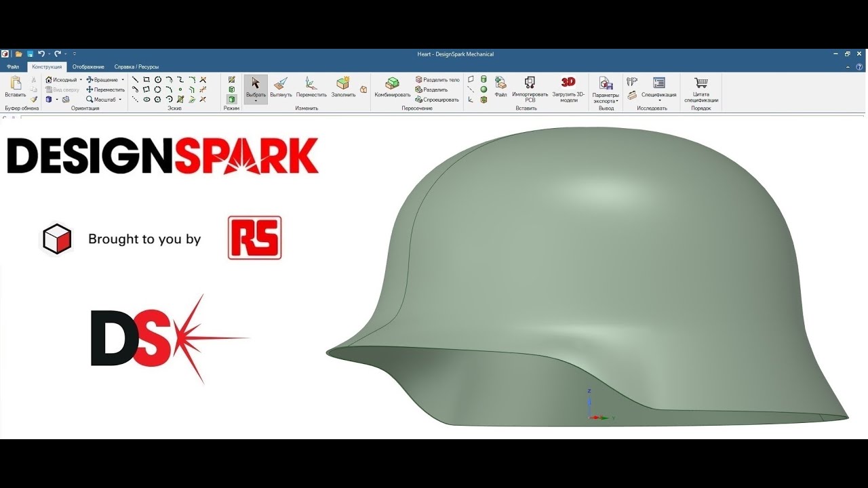Insert a file with Файл icon
Screen dimensions: 868x488
pos(500,87)
